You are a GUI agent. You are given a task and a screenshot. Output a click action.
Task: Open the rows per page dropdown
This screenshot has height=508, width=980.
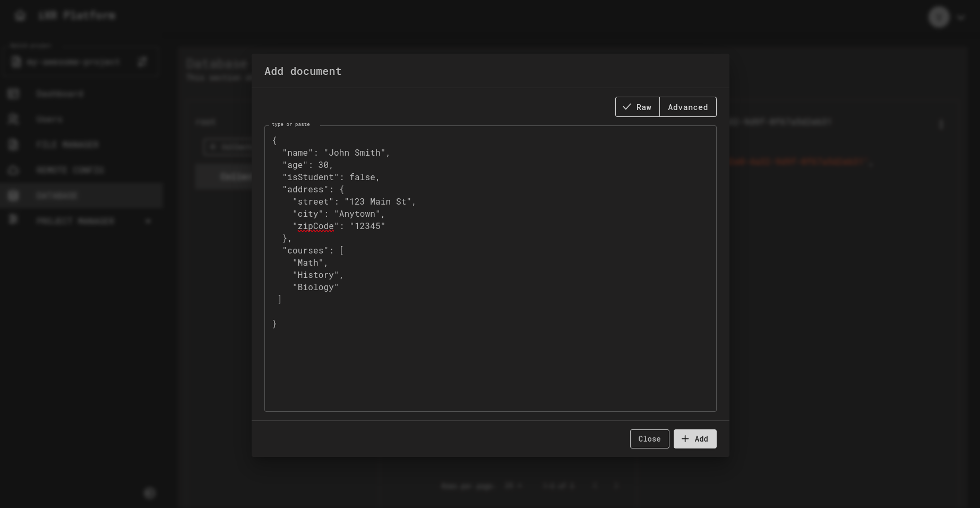pyautogui.click(x=513, y=486)
